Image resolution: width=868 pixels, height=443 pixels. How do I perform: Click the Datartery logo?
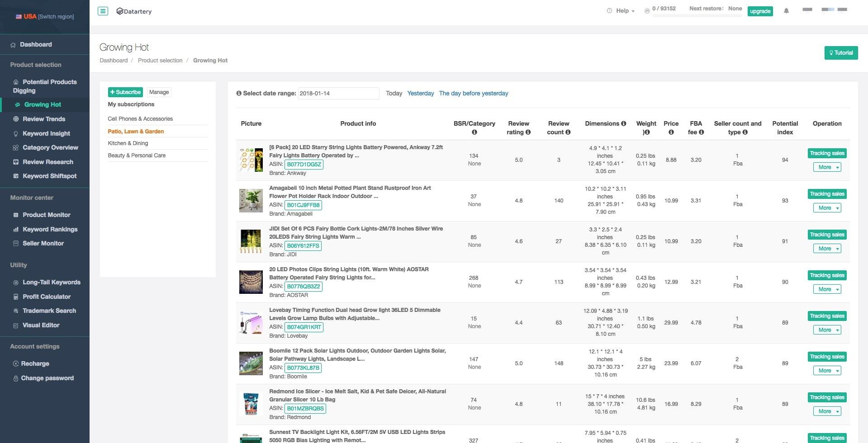(x=134, y=11)
